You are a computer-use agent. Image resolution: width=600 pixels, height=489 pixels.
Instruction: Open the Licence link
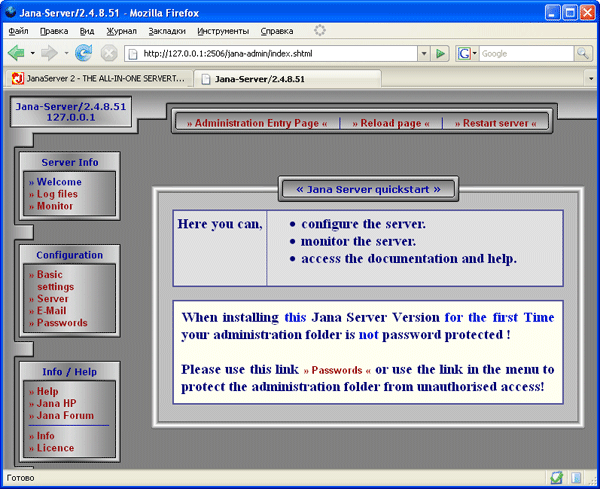point(51,448)
